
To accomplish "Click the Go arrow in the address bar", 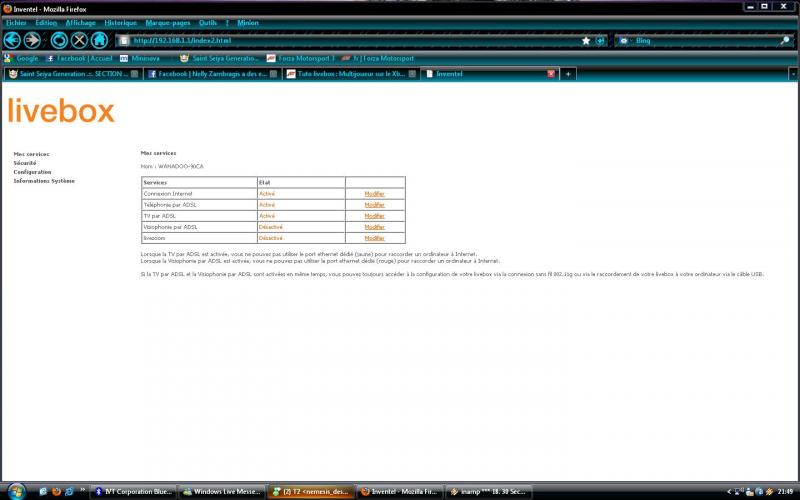I will coord(601,41).
